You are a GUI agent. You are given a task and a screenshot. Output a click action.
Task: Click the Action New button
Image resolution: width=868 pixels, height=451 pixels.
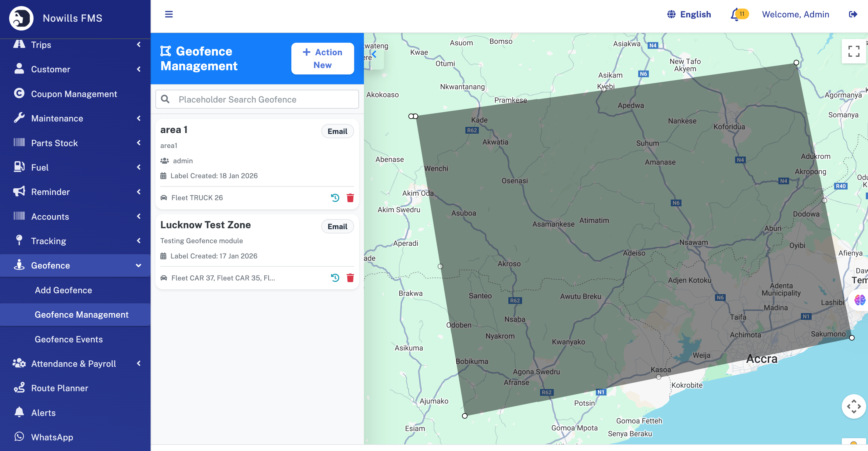[x=322, y=58]
